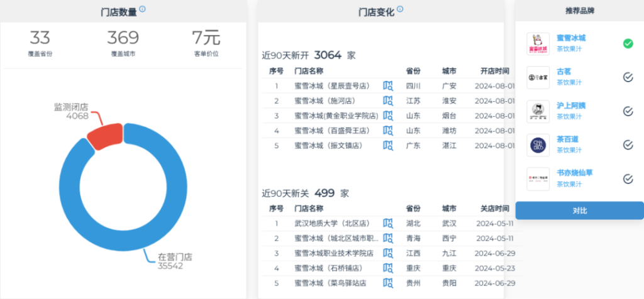Viewport: 644px width, 299px height.
Task: Open the 蜜雪冰城 brand name link
Action: click(571, 38)
